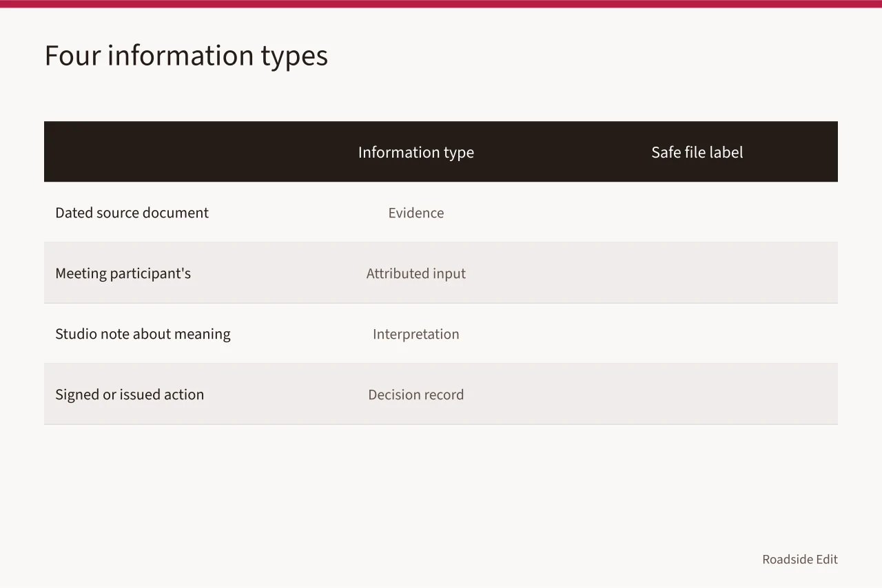Select the 'Dated source document' row label

[132, 213]
